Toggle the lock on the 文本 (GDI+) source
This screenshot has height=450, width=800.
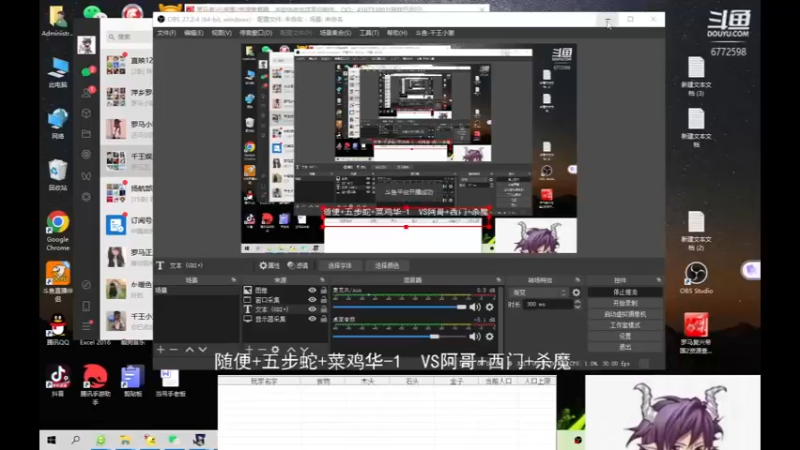point(323,309)
